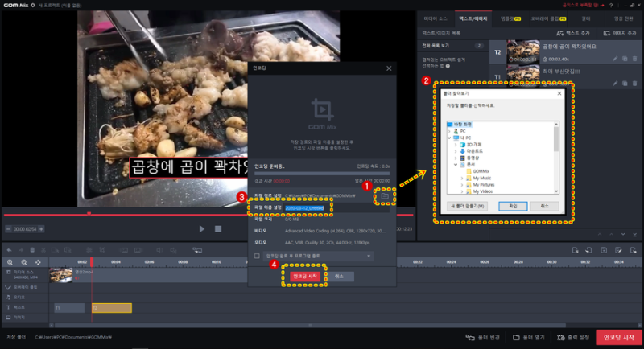Screen dimensions: 644x349
Task: Click the scissors cut icon in timeline toolbar
Action: (43, 250)
